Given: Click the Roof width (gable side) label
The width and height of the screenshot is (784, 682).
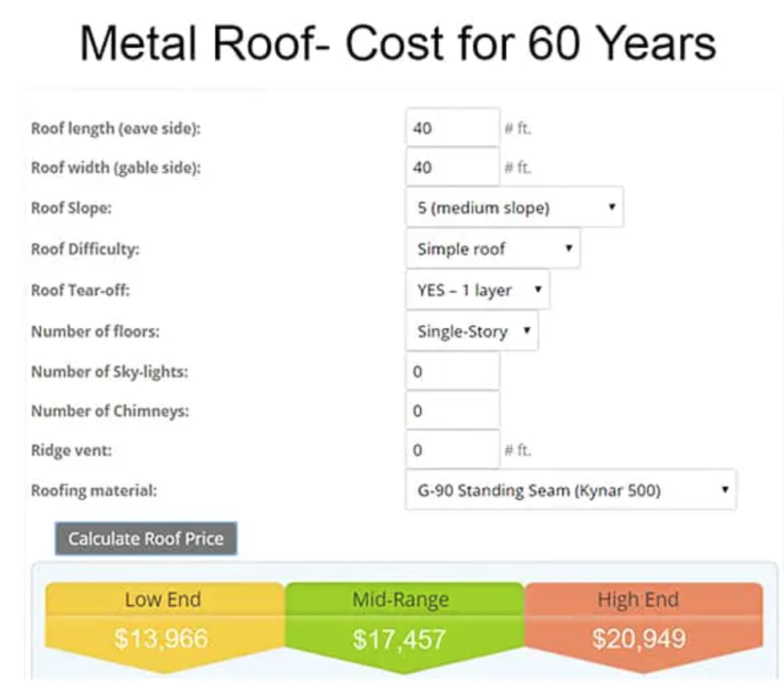Looking at the screenshot, I should (116, 168).
